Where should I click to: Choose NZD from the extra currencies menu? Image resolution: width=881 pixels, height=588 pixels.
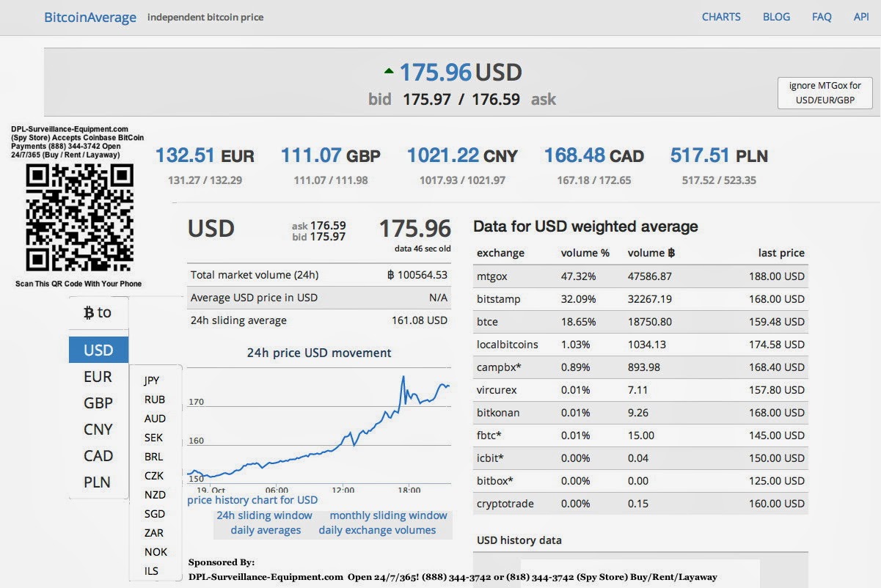coord(155,495)
